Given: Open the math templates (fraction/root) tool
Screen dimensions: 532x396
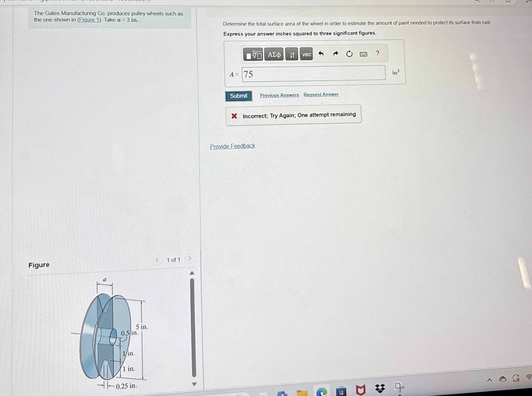Looking at the screenshot, I should point(253,54).
